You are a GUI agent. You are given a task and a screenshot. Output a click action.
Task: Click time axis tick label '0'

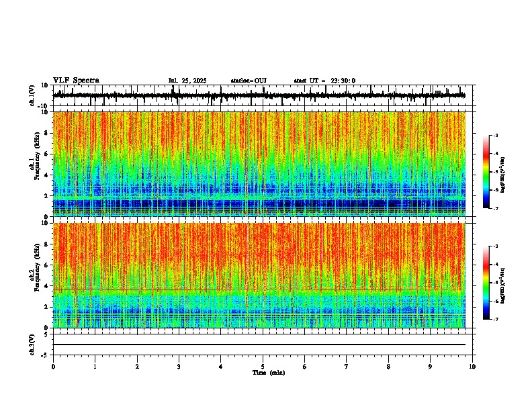pos(53,367)
